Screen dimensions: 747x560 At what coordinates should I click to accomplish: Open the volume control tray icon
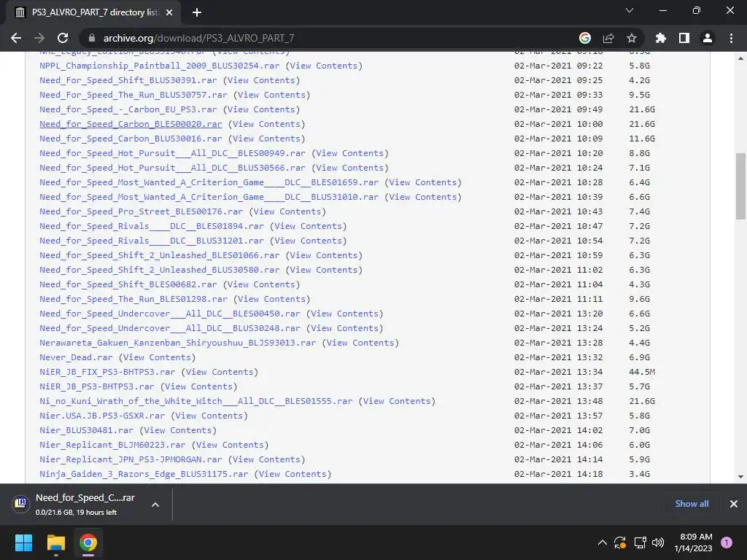click(x=658, y=542)
